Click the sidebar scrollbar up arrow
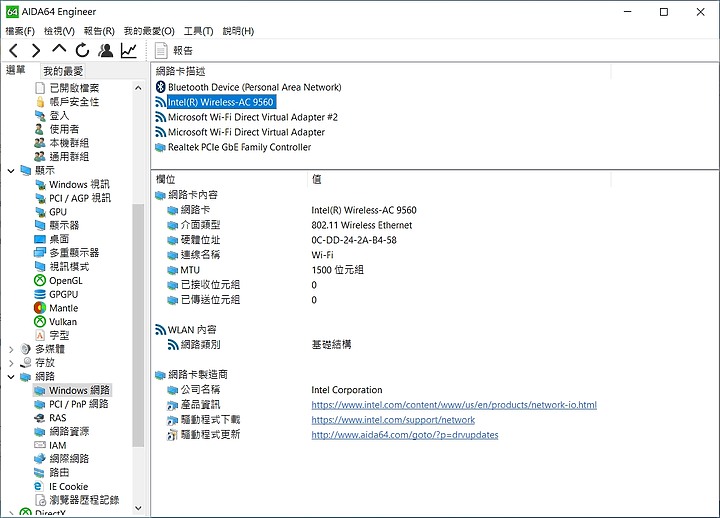This screenshot has height=518, width=720. [x=138, y=88]
